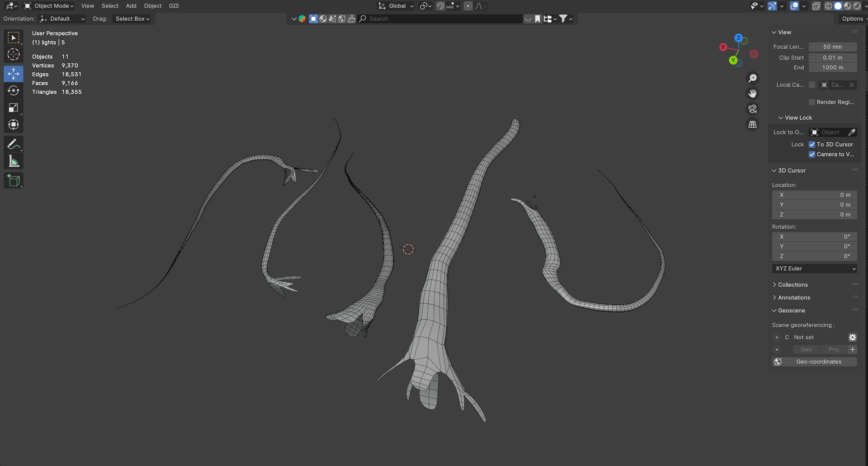Screen dimensions: 868x466
Task: Click the Focal Length 50 mm field
Action: [x=832, y=47]
